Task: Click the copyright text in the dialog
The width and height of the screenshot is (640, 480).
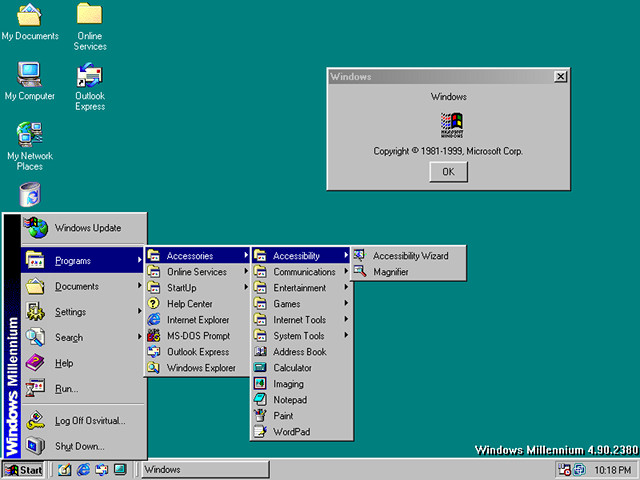Action: [x=448, y=151]
